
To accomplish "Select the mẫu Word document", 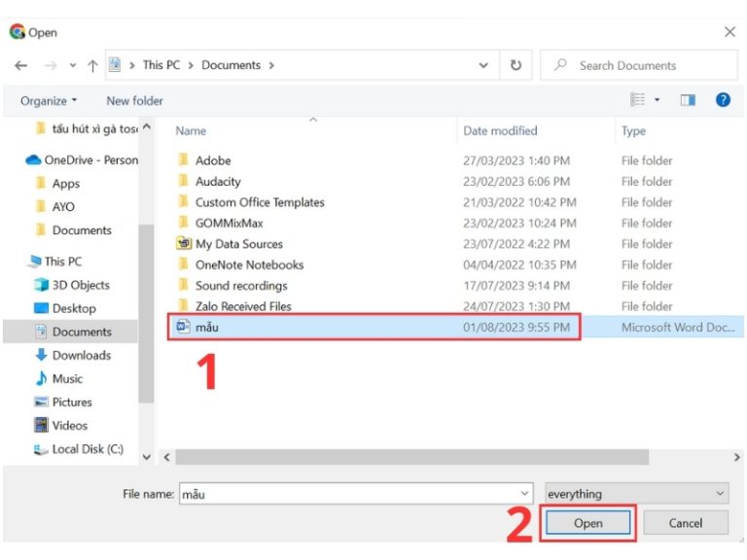I will pos(207,327).
